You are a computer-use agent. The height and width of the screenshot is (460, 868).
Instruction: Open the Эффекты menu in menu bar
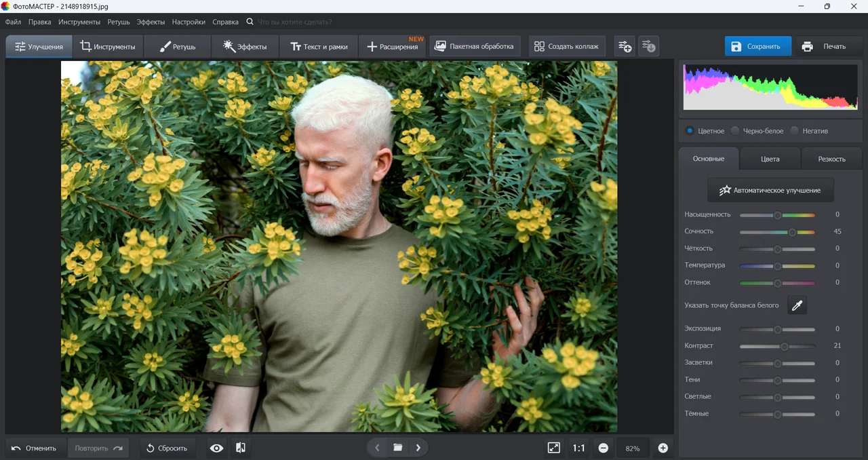point(151,22)
